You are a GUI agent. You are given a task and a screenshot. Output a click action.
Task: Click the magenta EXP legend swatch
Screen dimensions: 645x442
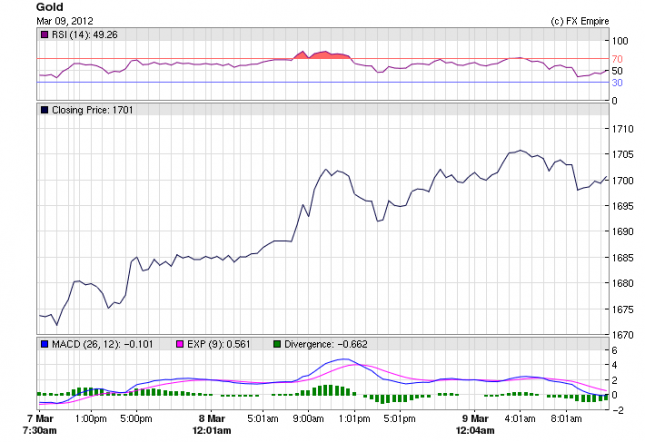[x=180, y=344]
